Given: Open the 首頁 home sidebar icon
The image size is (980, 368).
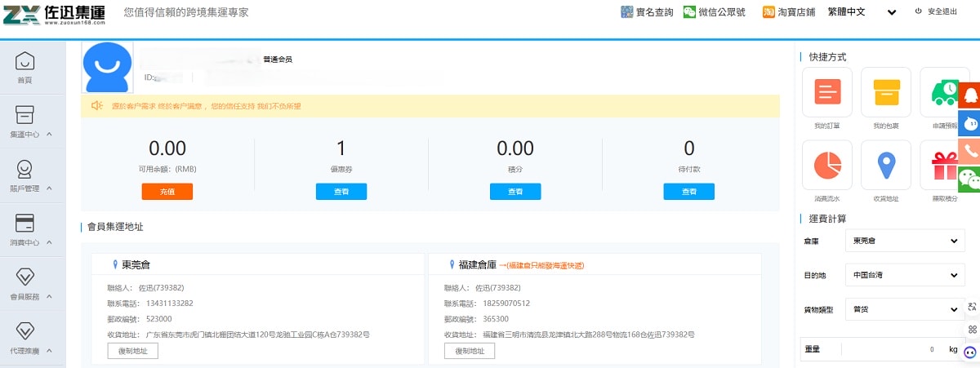Looking at the screenshot, I should click(25, 60).
